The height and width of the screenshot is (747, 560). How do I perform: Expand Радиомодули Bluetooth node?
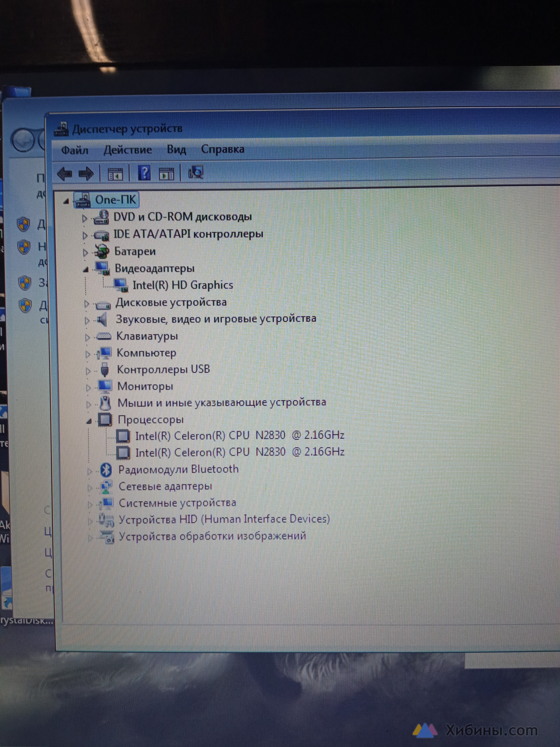click(90, 471)
